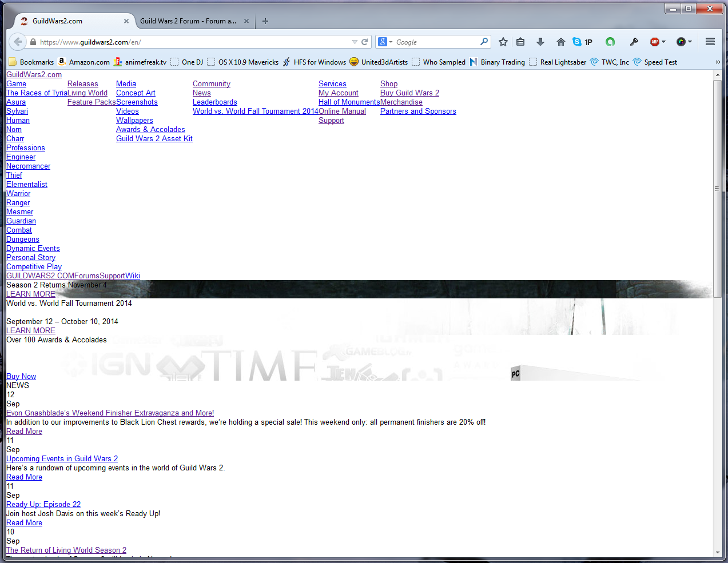
Task: Open the OS X 10.9 Mavericks bookmark
Action: (x=242, y=62)
